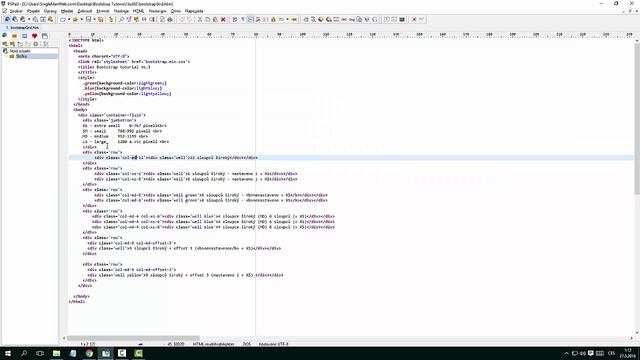Viewport: 640px width, 360px height.
Task: Click the line with class 'jumbotron'
Action: click(x=109, y=120)
